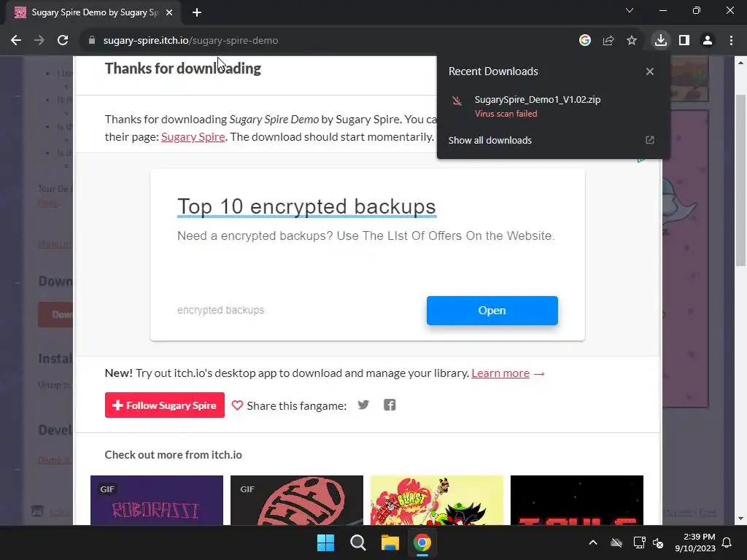The width and height of the screenshot is (747, 560).
Task: Click the scrollbar down arrow
Action: [x=741, y=519]
